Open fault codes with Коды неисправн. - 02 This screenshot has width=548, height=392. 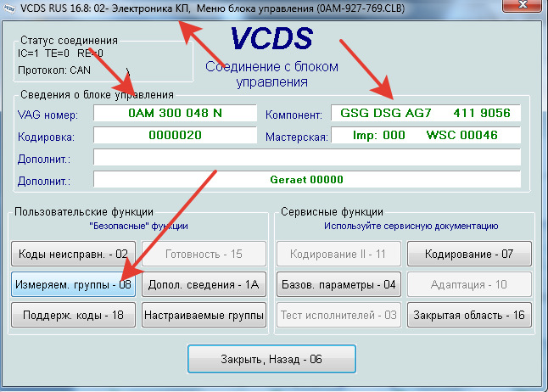point(73,254)
